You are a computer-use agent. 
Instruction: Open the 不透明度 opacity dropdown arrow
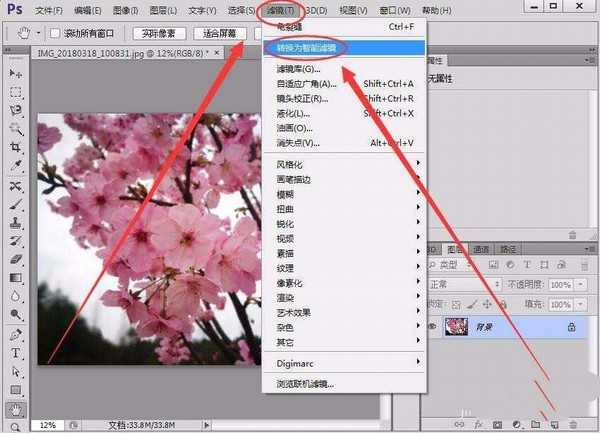pos(577,285)
